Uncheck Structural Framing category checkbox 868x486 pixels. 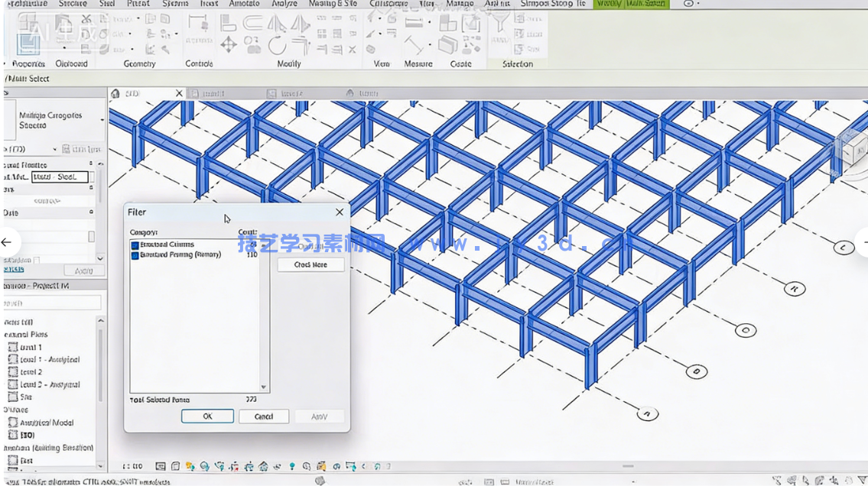pyautogui.click(x=135, y=255)
